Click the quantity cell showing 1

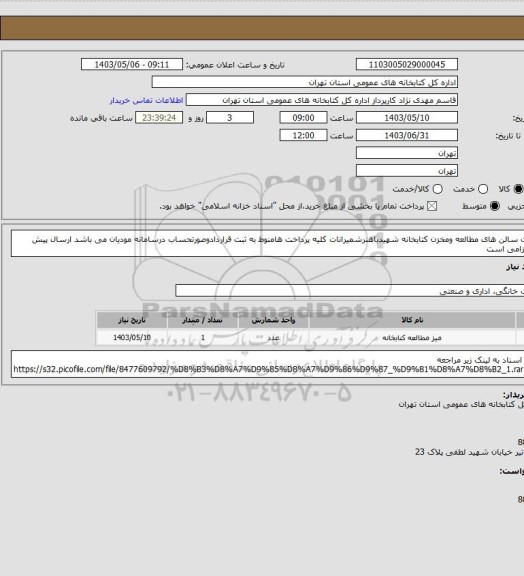pos(202,338)
